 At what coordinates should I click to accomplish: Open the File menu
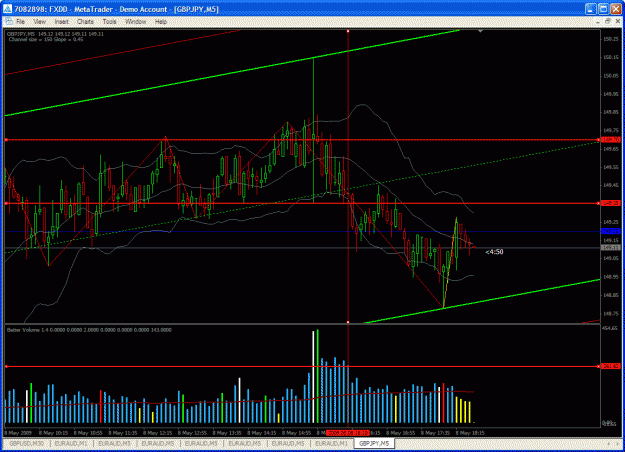(20, 22)
